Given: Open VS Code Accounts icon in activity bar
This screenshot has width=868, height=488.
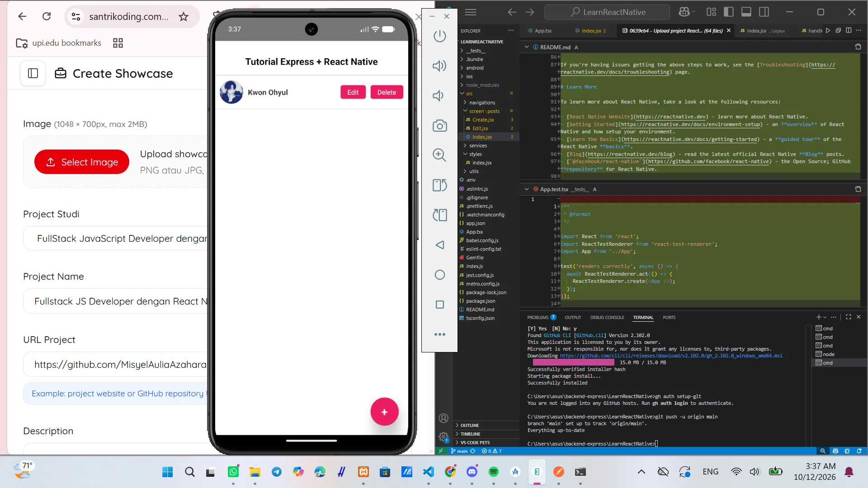Looking at the screenshot, I should pos(443,418).
